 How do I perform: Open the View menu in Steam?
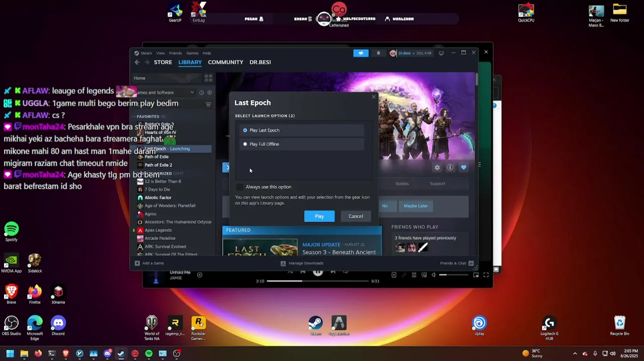click(160, 53)
